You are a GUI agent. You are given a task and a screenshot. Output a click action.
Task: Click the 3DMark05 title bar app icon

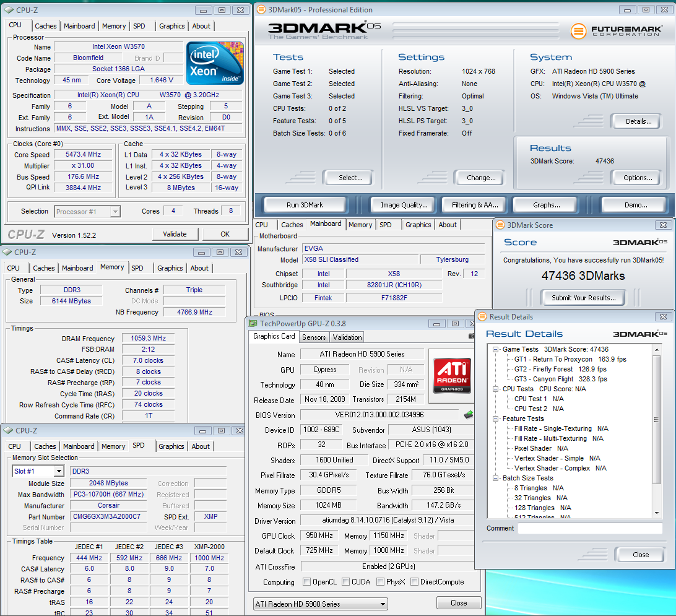point(261,10)
